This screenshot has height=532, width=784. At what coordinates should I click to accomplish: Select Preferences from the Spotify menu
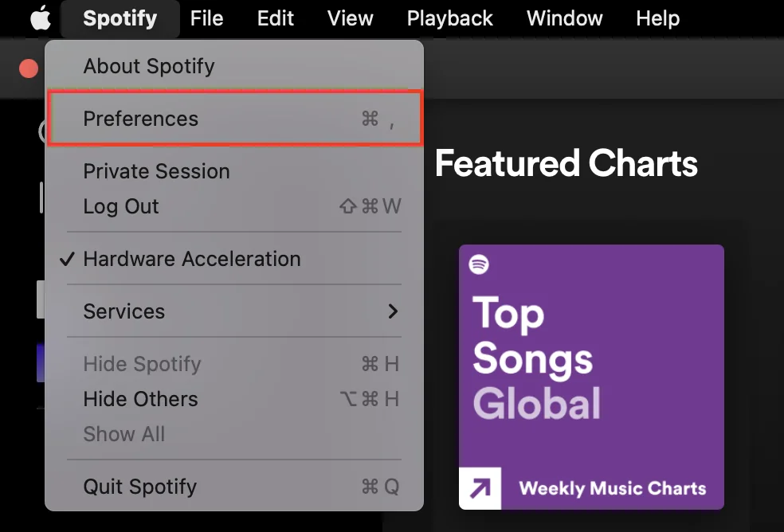click(x=234, y=119)
